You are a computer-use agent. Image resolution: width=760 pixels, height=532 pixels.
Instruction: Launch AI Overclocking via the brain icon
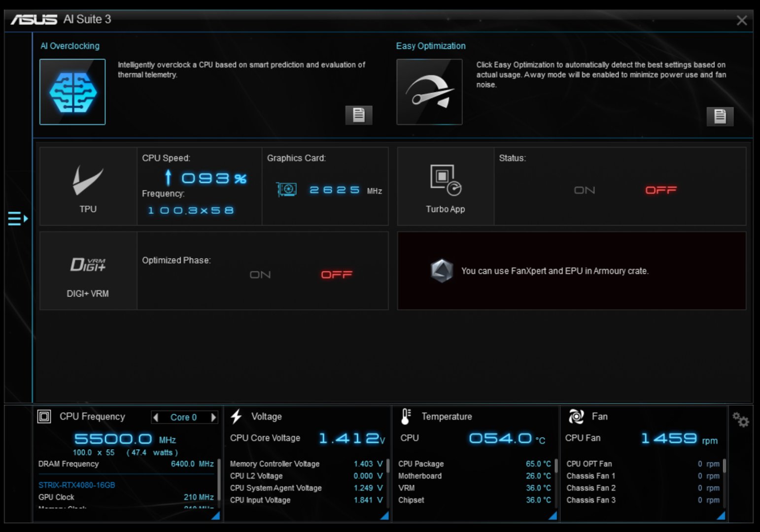(72, 92)
